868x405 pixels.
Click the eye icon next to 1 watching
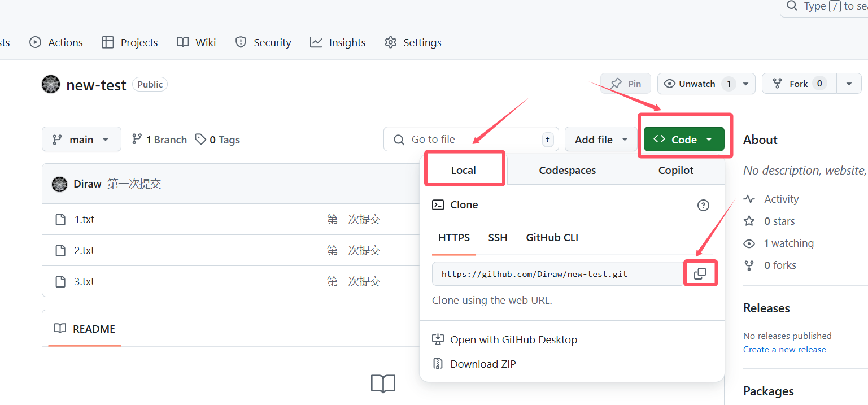749,243
